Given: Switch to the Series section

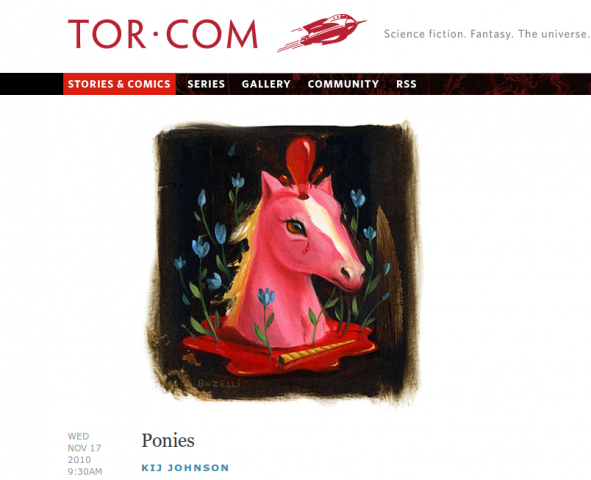Looking at the screenshot, I should (x=206, y=84).
